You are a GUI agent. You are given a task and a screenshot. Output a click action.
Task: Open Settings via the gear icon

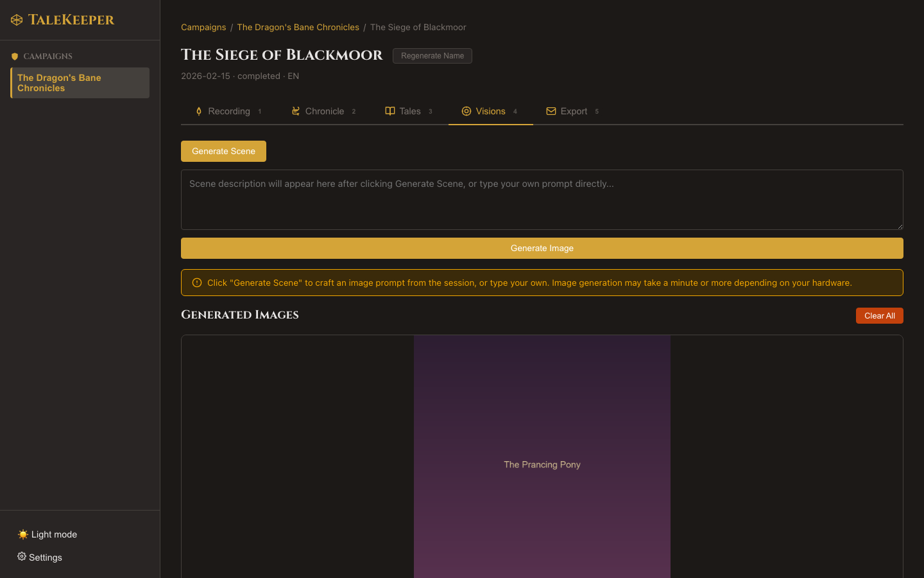21,557
